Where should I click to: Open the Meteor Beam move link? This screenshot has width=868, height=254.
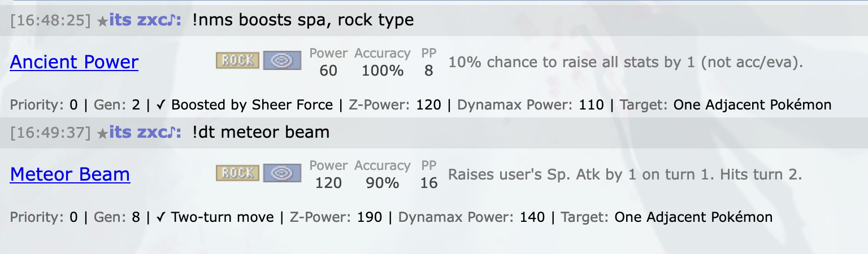pos(70,174)
